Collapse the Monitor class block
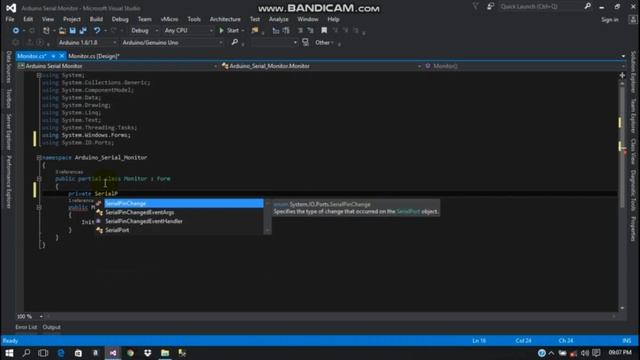The height and width of the screenshot is (360, 640). [39, 178]
